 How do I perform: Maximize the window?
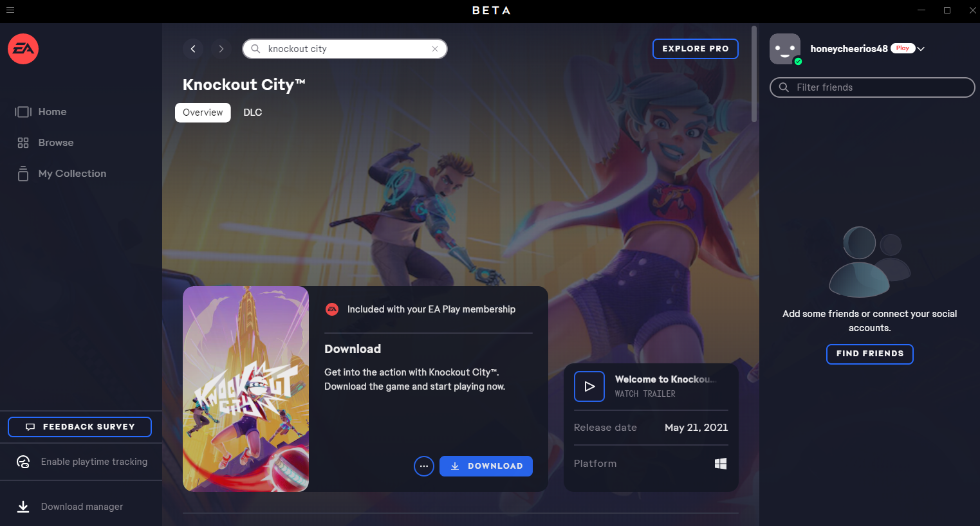[947, 10]
